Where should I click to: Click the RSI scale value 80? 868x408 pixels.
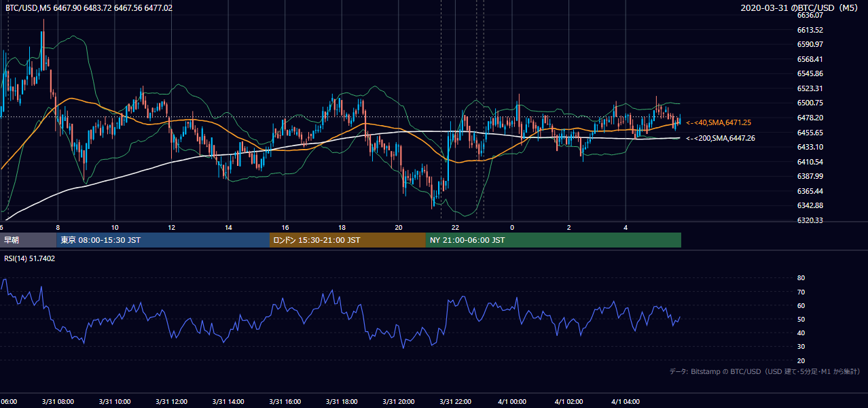(801, 278)
